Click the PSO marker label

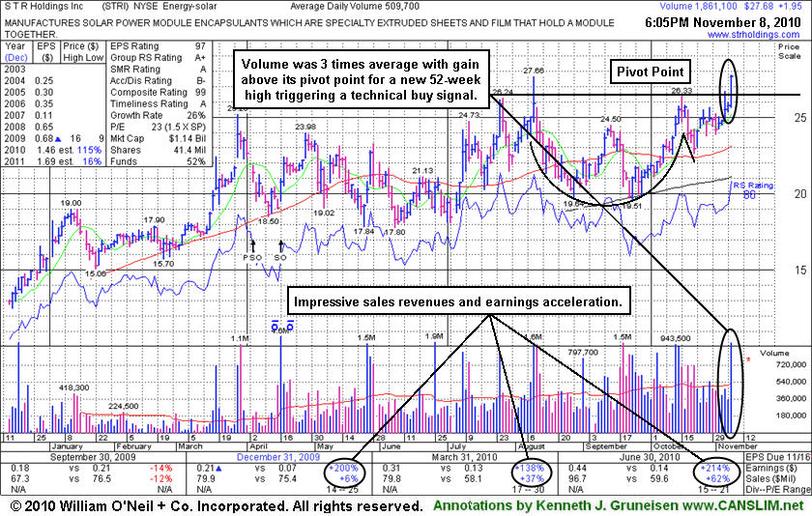(x=252, y=257)
